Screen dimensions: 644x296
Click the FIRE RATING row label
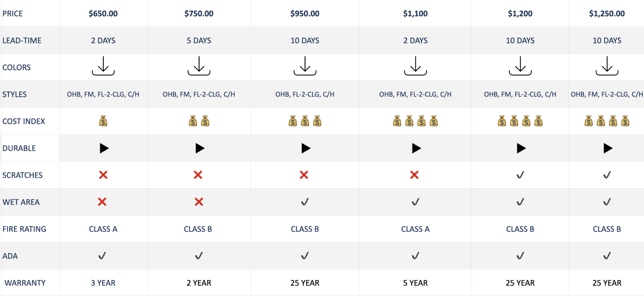(24, 229)
